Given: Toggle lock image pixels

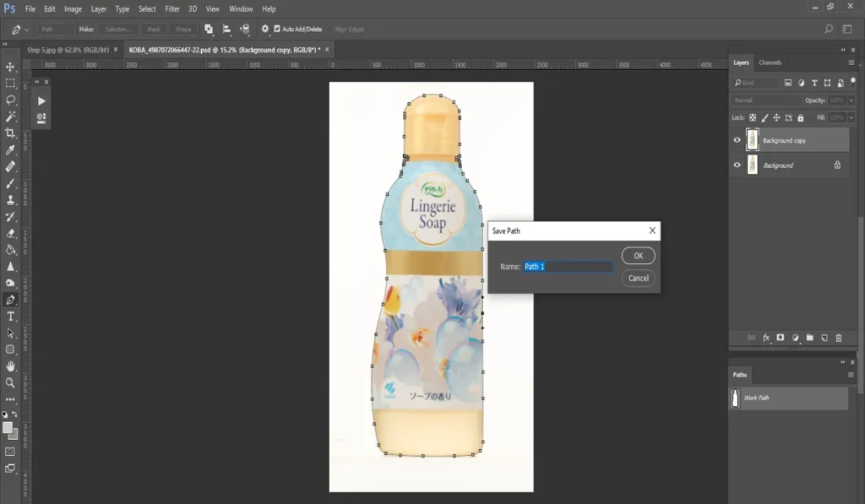Looking at the screenshot, I should [x=764, y=117].
